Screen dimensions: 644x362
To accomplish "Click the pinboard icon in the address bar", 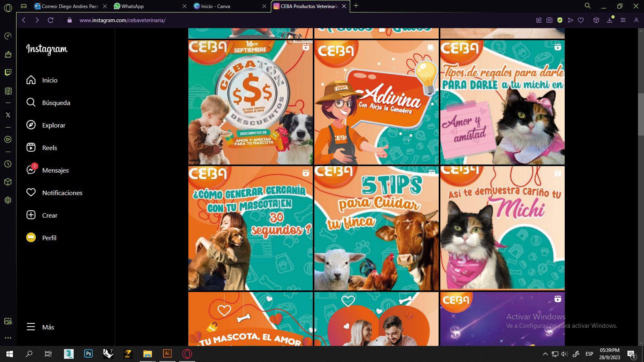I will (539, 20).
